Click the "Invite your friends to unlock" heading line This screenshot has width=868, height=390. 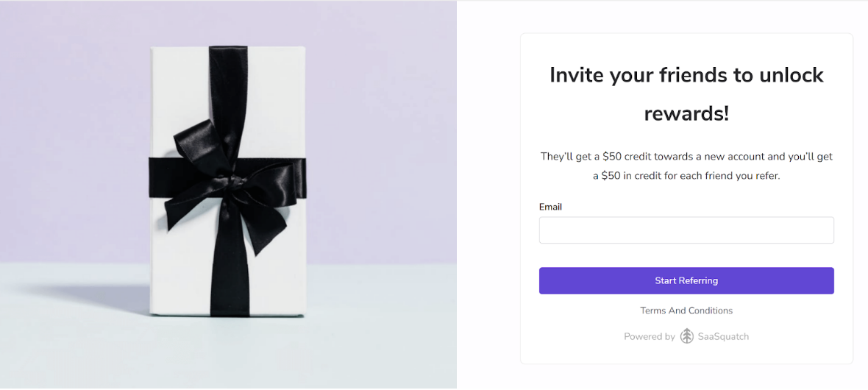[x=686, y=75]
